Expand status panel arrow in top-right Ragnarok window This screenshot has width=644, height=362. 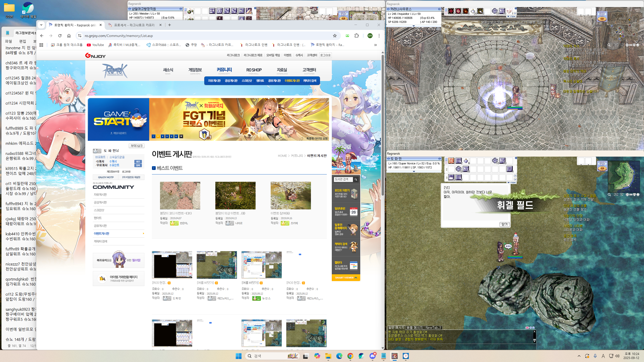tap(414, 26)
